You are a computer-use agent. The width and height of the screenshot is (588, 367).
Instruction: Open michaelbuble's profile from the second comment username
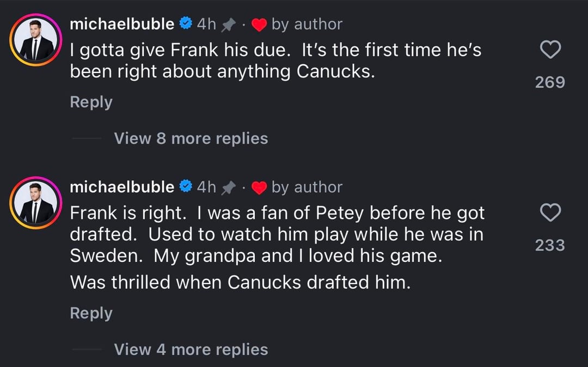pos(121,186)
